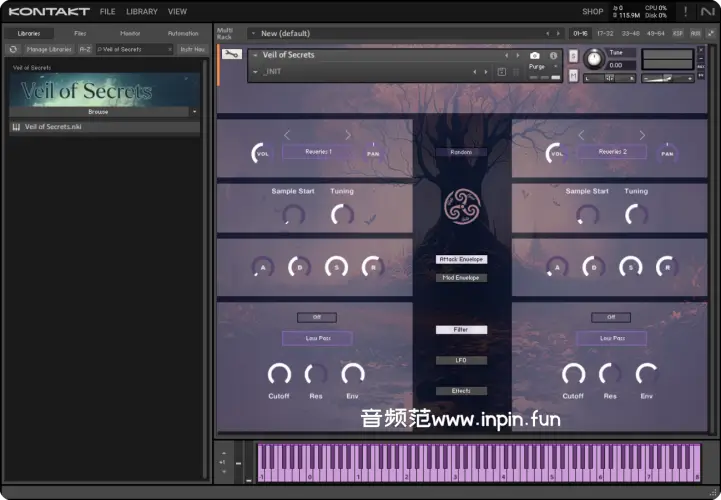721x500 pixels.
Task: Click the Instr Nav button
Action: (x=192, y=49)
